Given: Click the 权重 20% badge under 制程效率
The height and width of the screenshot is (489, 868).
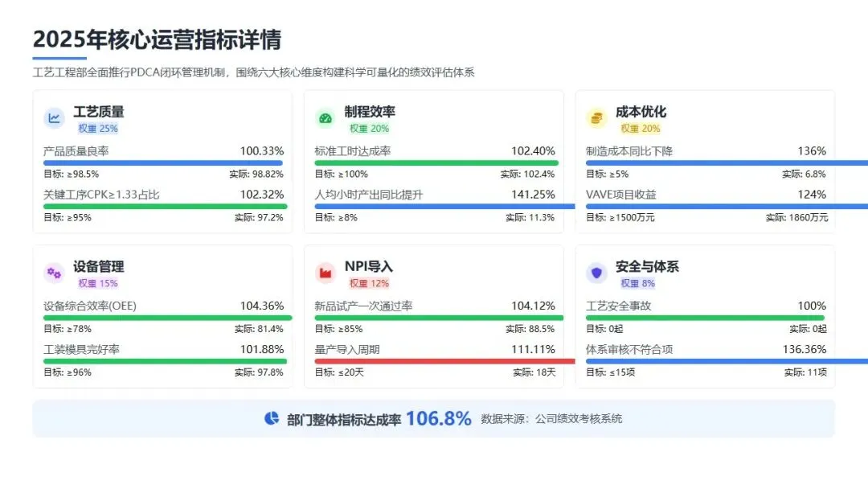Looking at the screenshot, I should (x=369, y=129).
